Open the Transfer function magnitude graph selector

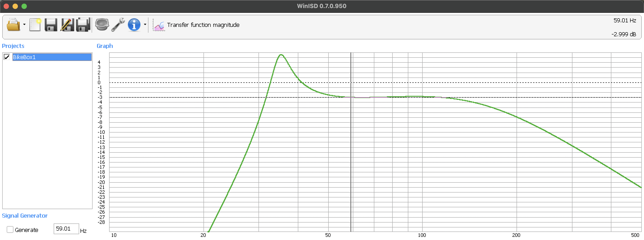tap(203, 25)
